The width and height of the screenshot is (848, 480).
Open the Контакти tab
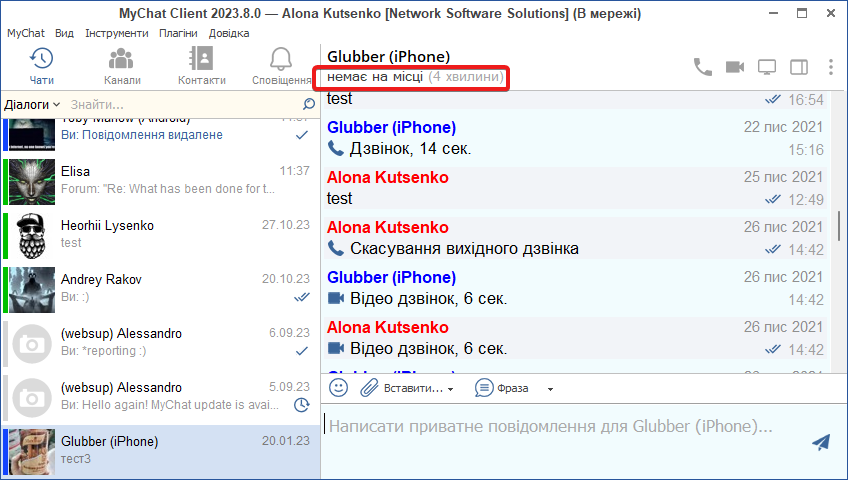pos(201,66)
